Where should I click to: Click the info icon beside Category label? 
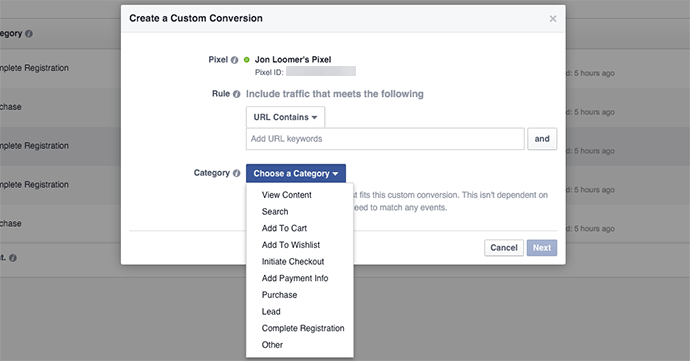(x=236, y=173)
